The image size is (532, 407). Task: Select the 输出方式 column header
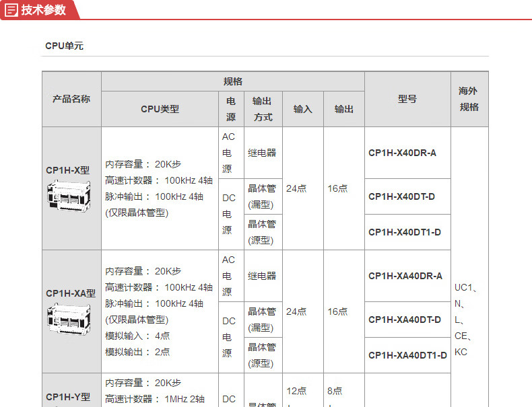[x=263, y=109]
